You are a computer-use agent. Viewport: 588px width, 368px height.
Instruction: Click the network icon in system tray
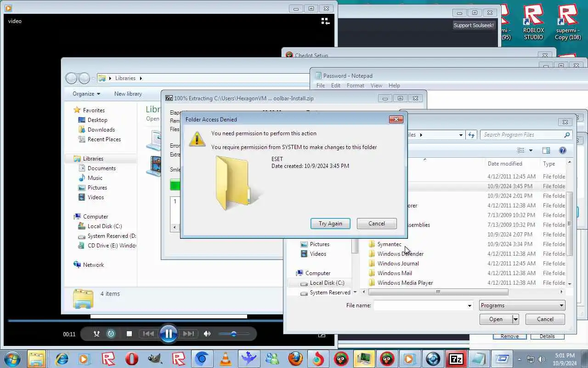[x=531, y=359]
